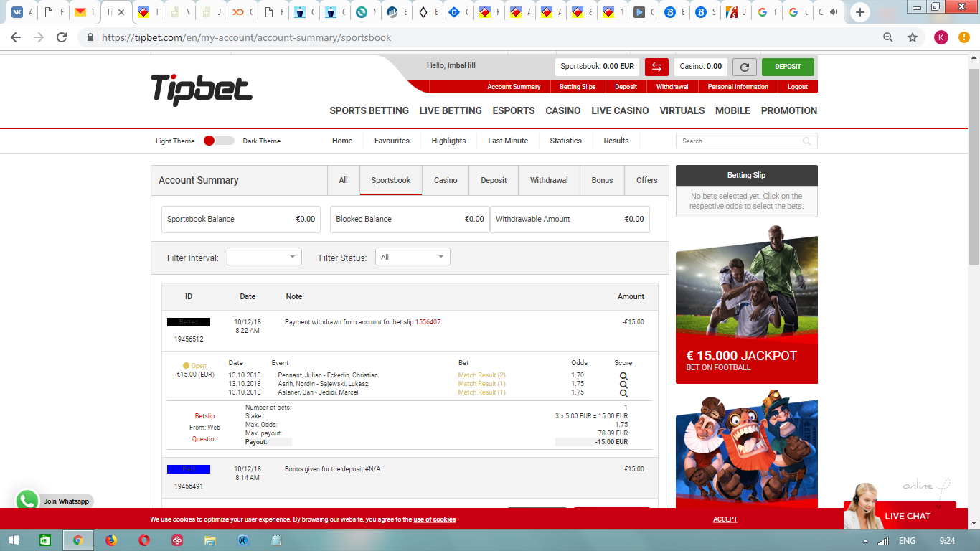Switch to the VK browser tab

click(x=17, y=12)
